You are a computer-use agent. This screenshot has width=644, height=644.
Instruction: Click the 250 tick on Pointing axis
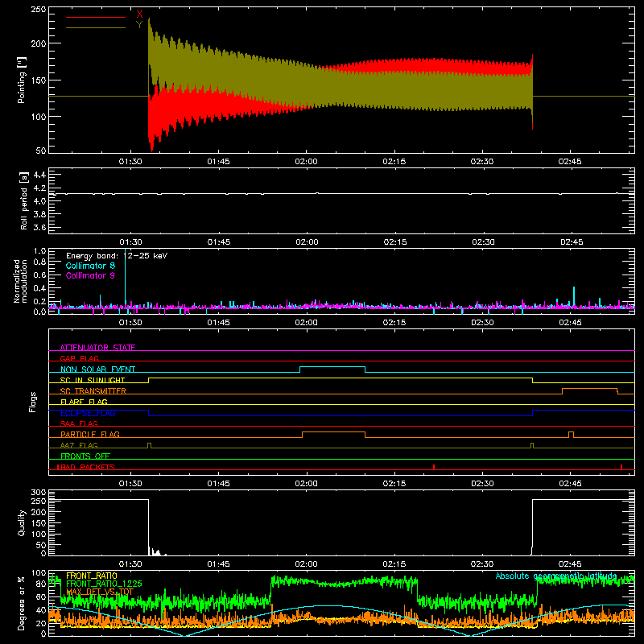[x=38, y=9]
